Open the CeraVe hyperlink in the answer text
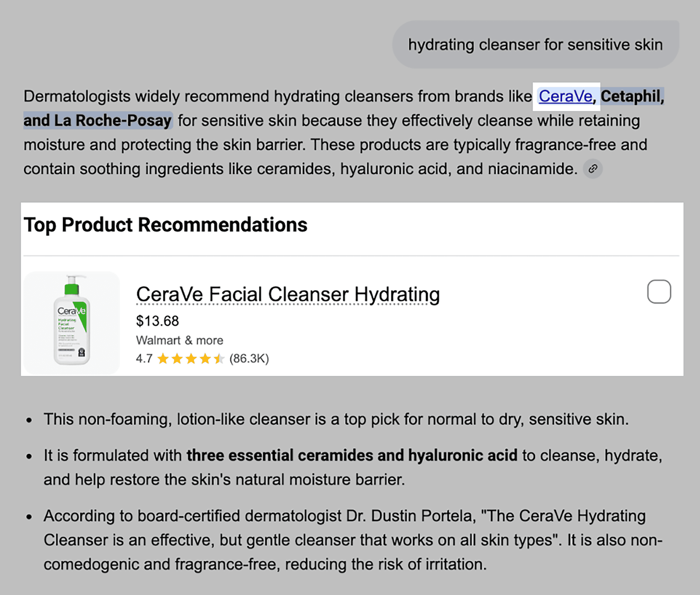This screenshot has width=700, height=595. (566, 96)
